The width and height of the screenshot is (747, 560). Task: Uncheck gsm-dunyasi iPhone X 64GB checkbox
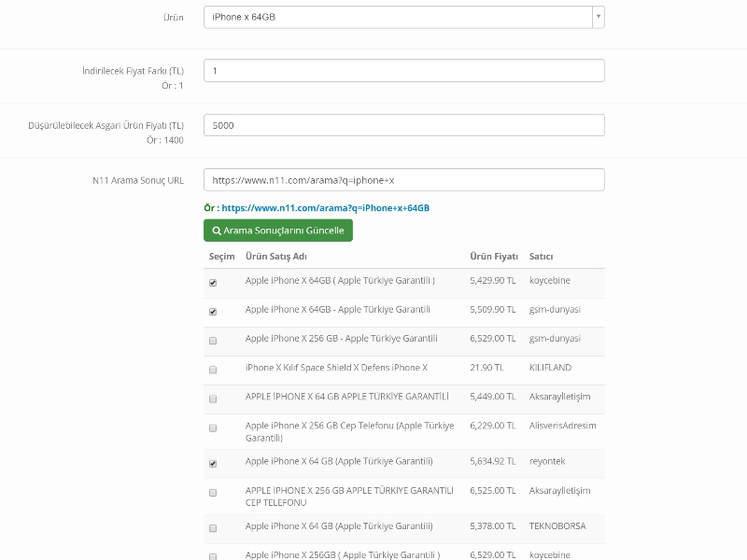pos(213,312)
